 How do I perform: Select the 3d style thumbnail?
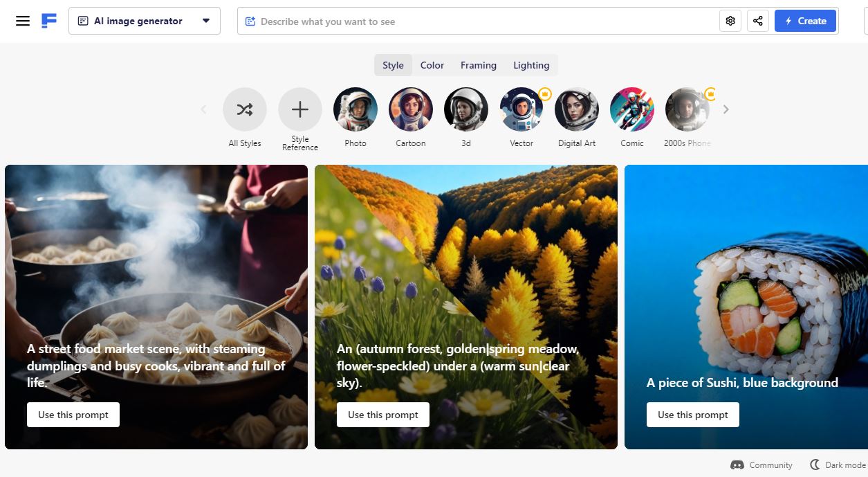466,109
